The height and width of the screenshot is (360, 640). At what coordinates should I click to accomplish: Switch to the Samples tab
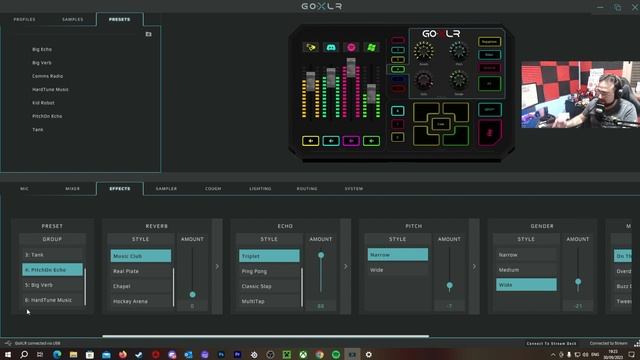tap(73, 19)
